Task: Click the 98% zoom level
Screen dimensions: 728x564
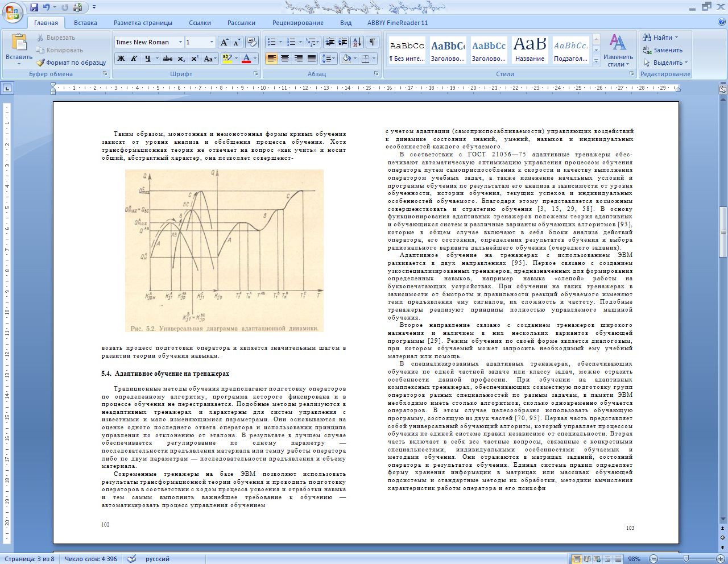Action: pos(634,559)
